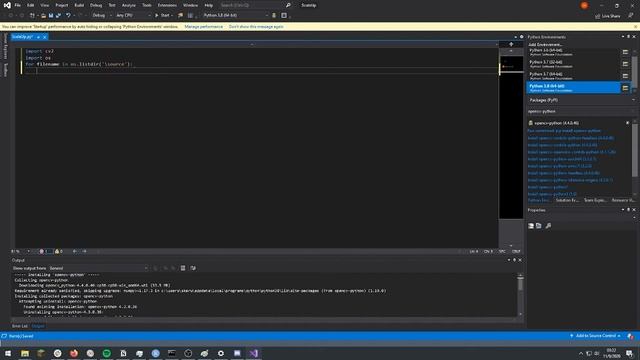Close the editor file tab
This screenshot has width=640, height=360.
pyautogui.click(x=45, y=37)
